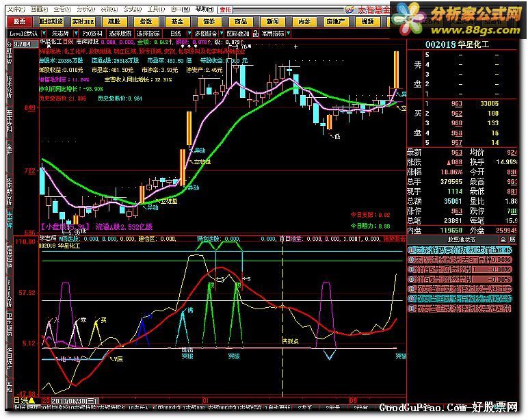This screenshot has height=420, width=528.
Task: Select the 新闻 category button
Action: (272, 22)
